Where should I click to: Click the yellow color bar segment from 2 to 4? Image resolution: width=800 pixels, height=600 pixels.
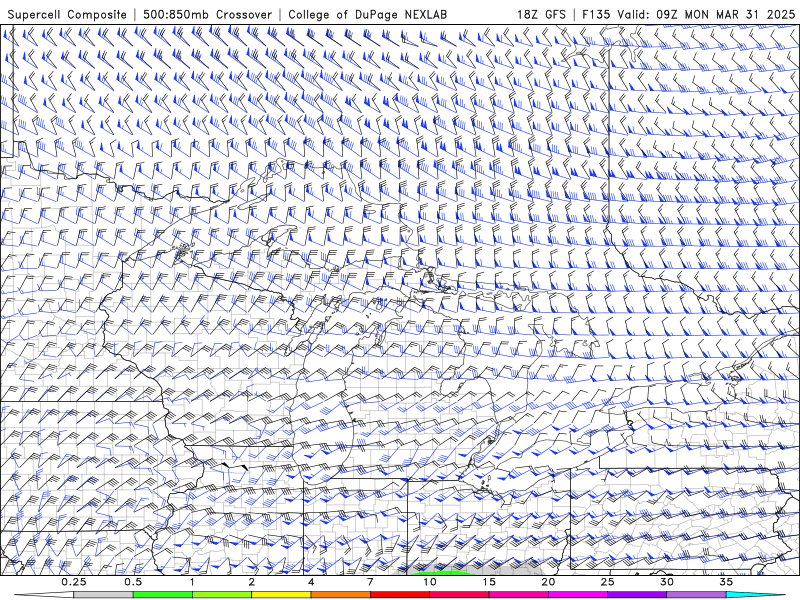pyautogui.click(x=281, y=595)
